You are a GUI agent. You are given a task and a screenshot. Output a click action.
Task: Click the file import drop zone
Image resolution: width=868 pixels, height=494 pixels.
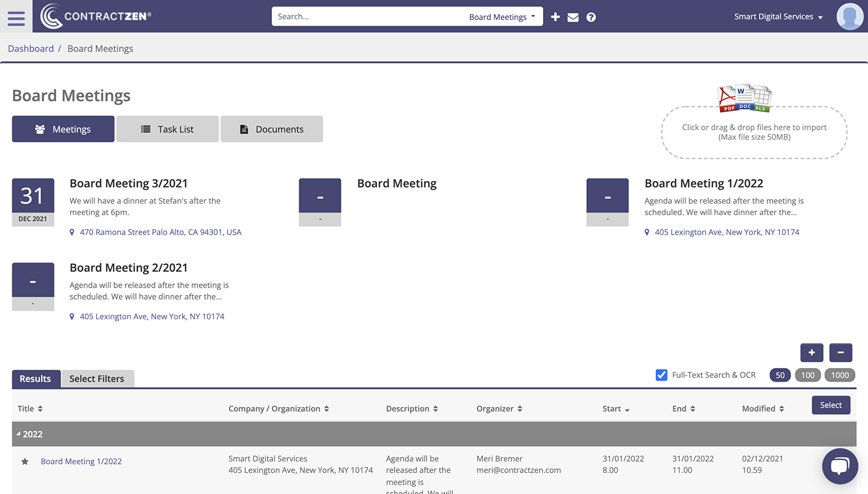(754, 133)
